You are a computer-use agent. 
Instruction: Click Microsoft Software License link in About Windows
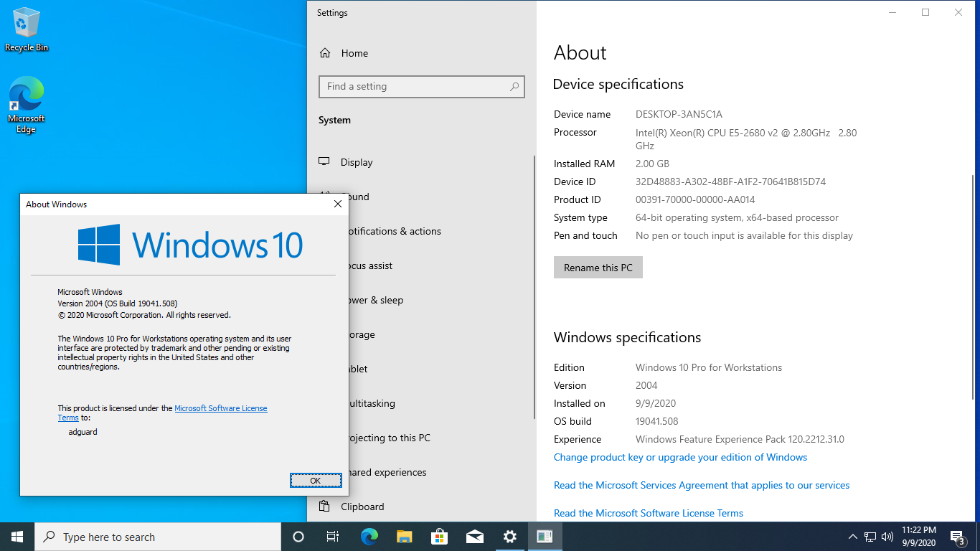pos(221,408)
